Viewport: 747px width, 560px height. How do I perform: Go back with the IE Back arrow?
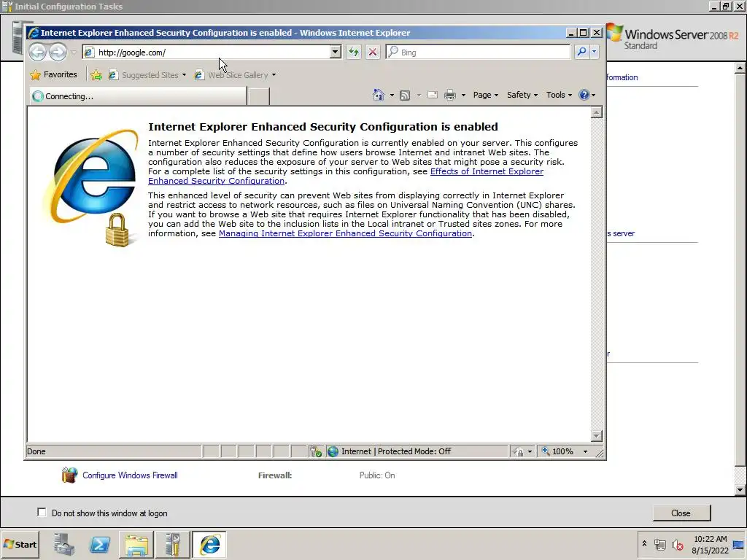coord(38,52)
